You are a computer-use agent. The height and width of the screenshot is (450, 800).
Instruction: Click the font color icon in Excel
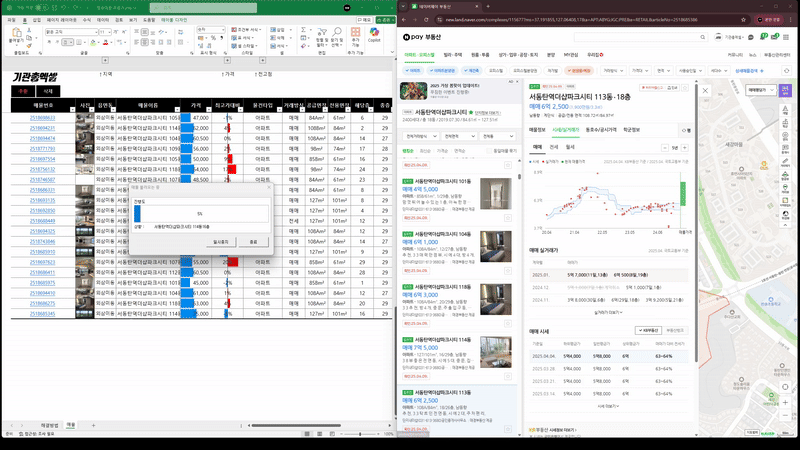(x=105, y=42)
